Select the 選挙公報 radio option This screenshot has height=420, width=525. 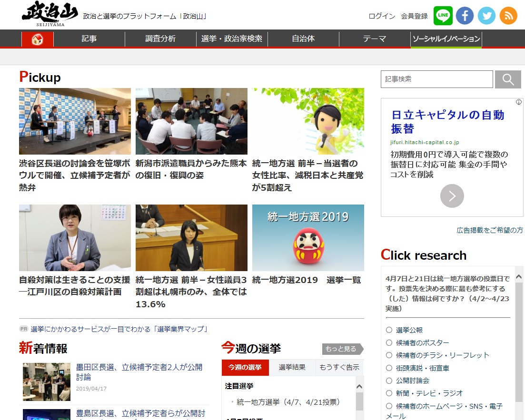point(389,330)
